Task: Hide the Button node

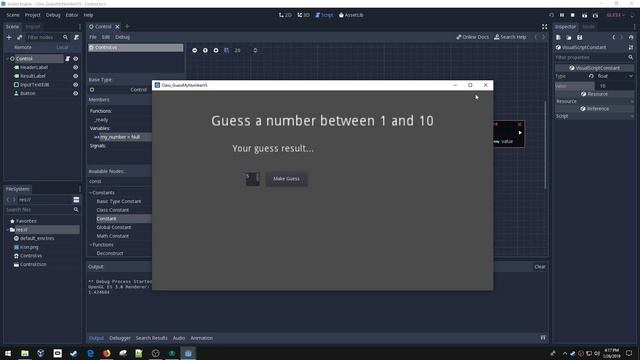Action: (x=76, y=93)
